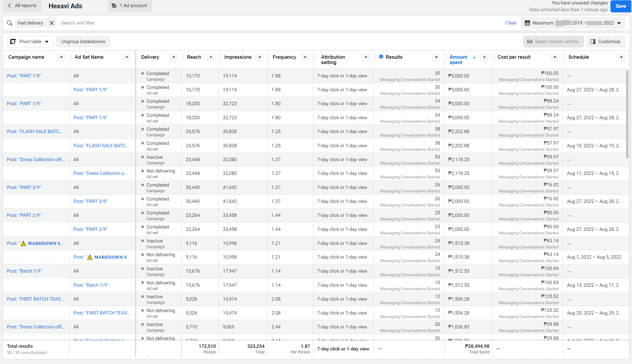632x364 pixels.
Task: Open Schedule column dropdown arrow
Action: pos(621,57)
